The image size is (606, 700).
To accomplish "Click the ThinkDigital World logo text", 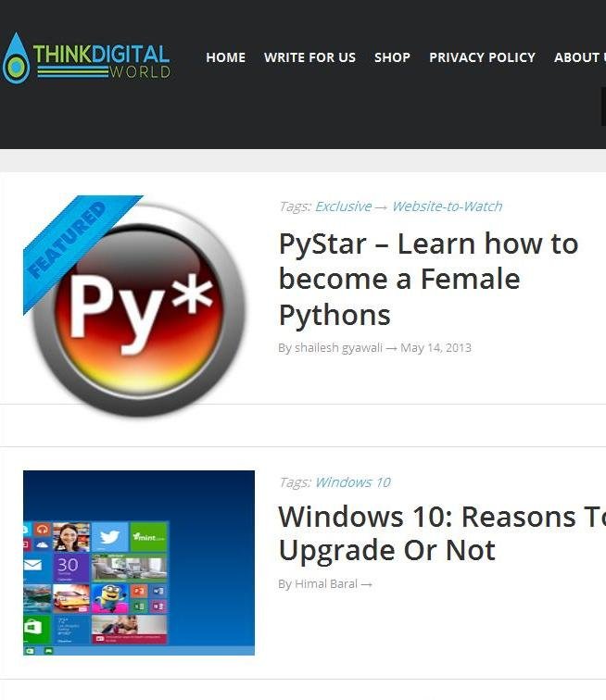I will pos(101,60).
